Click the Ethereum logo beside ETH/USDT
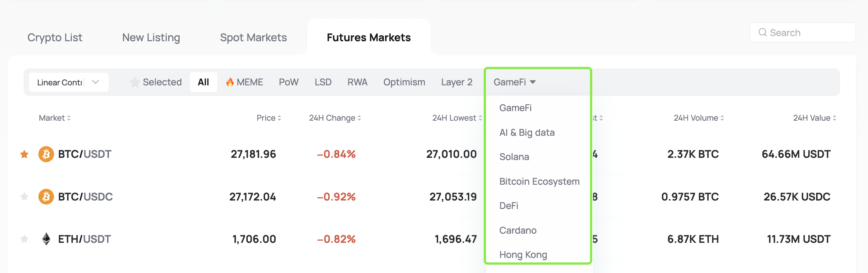The height and width of the screenshot is (273, 868). point(46,239)
